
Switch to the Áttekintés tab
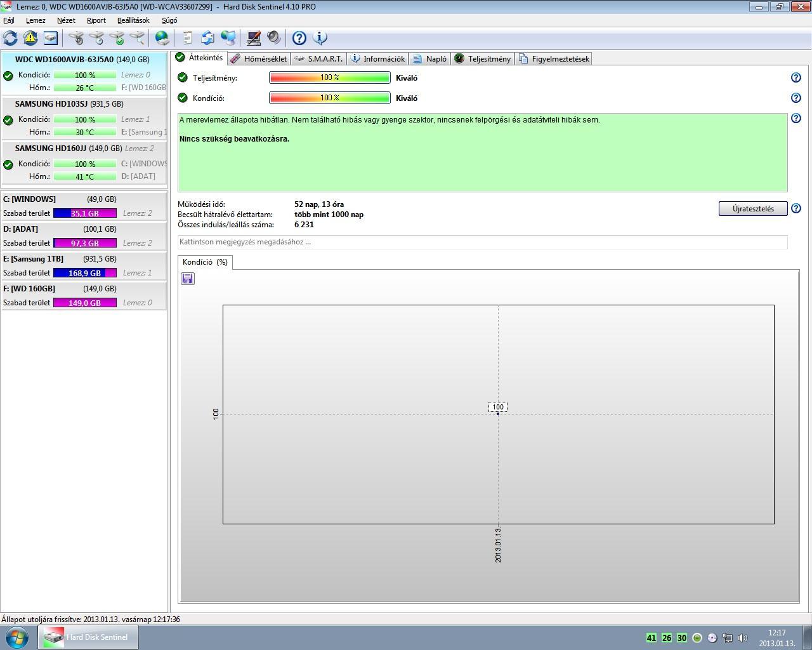coord(200,57)
